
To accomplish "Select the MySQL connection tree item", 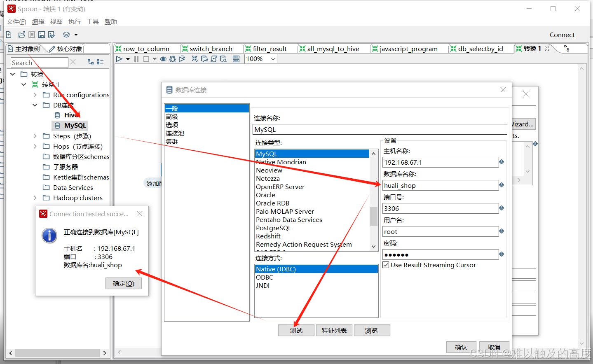I will (70, 126).
